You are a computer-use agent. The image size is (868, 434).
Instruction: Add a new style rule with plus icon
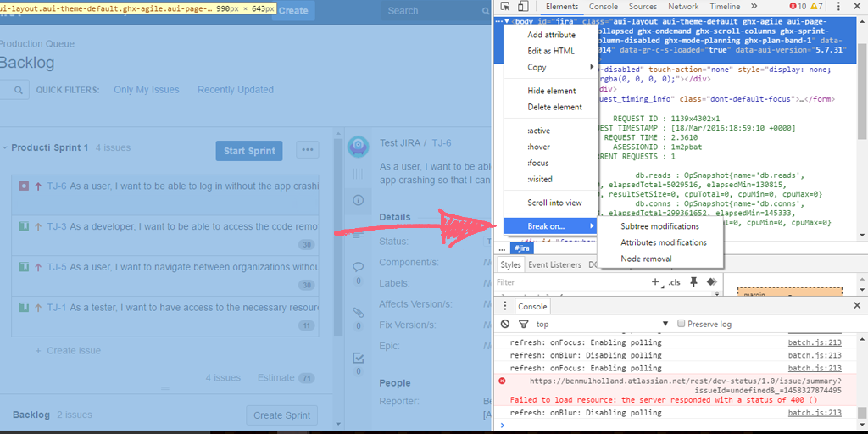(x=657, y=282)
